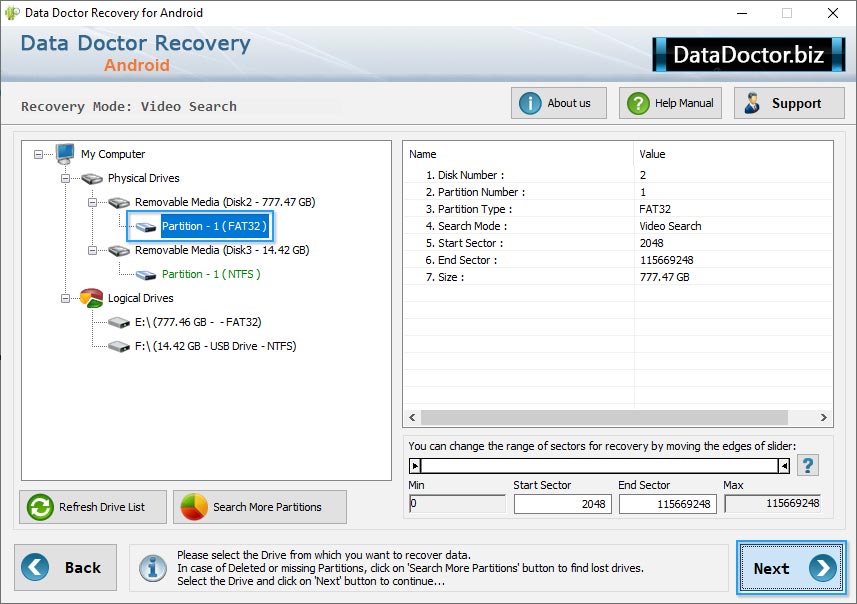The width and height of the screenshot is (857, 604).
Task: Open the Help Manual
Action: 670,103
